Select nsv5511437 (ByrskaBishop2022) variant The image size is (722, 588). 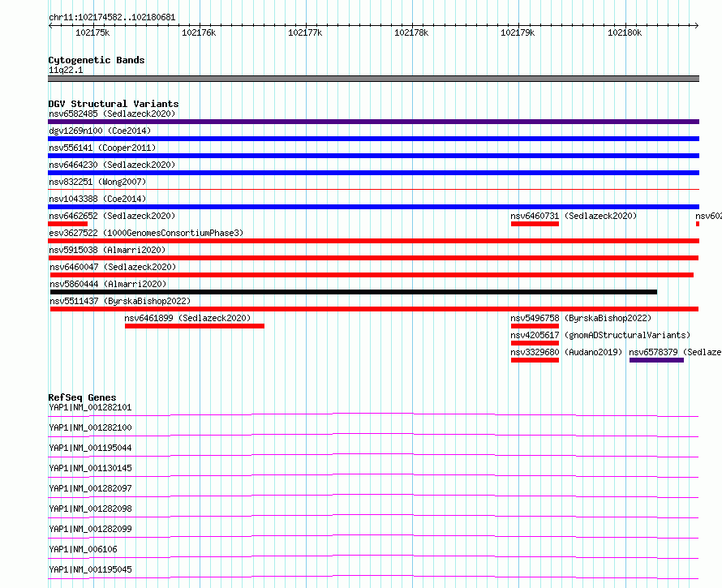click(x=120, y=301)
